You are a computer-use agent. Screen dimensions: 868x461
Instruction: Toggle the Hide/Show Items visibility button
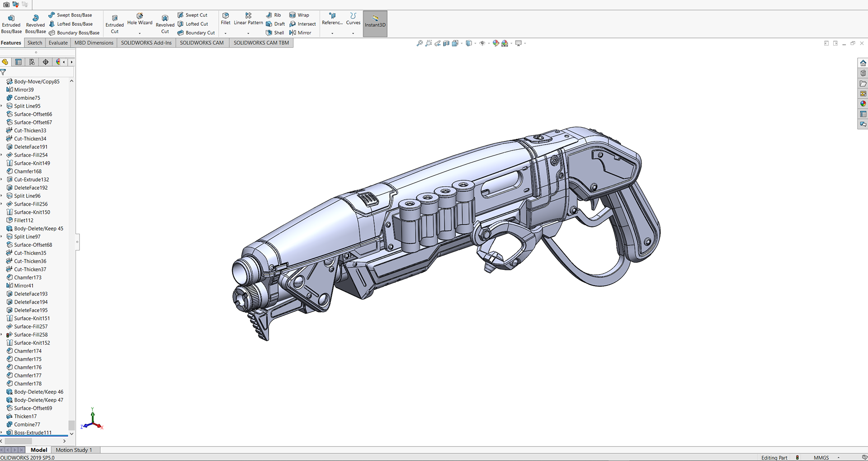coord(482,43)
